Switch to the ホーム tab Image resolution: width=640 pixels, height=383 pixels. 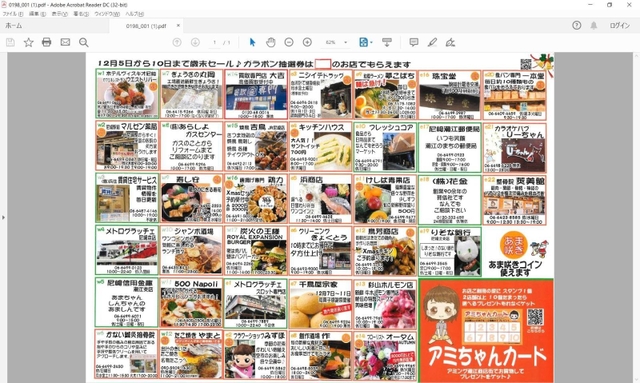coord(14,25)
